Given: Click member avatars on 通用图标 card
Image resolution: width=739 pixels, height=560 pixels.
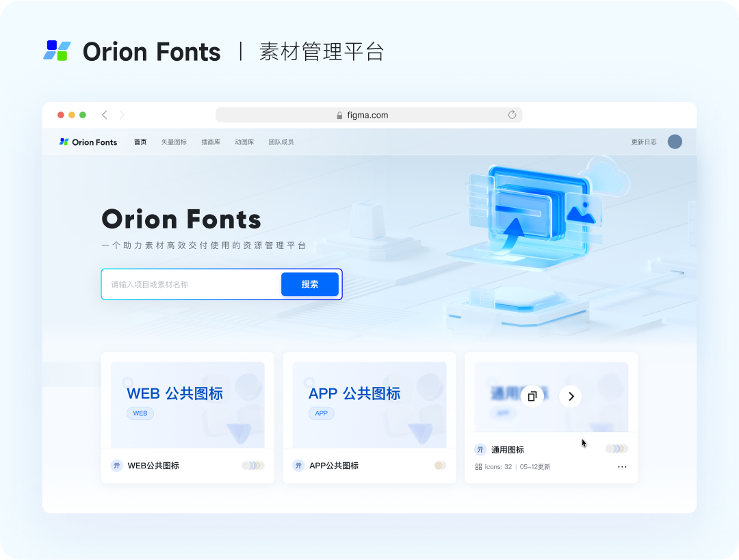Looking at the screenshot, I should coord(617,449).
